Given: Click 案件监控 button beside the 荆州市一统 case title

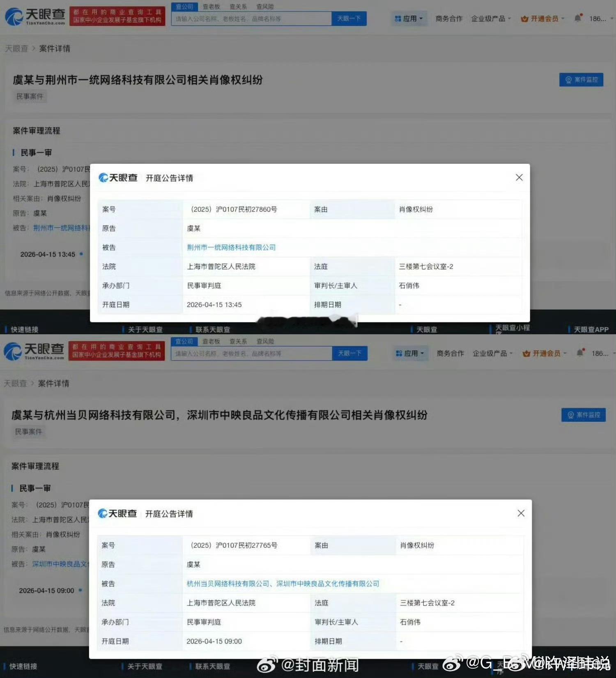Looking at the screenshot, I should point(581,80).
